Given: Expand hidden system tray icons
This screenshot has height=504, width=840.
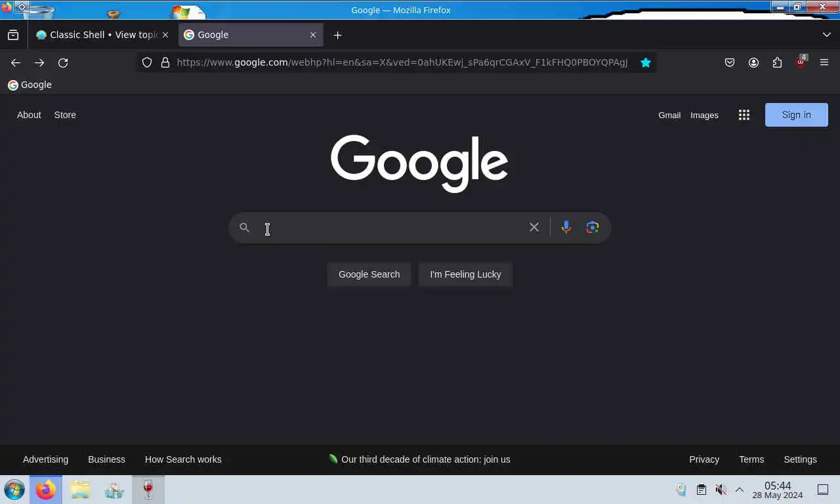Looking at the screenshot, I should click(x=739, y=490).
